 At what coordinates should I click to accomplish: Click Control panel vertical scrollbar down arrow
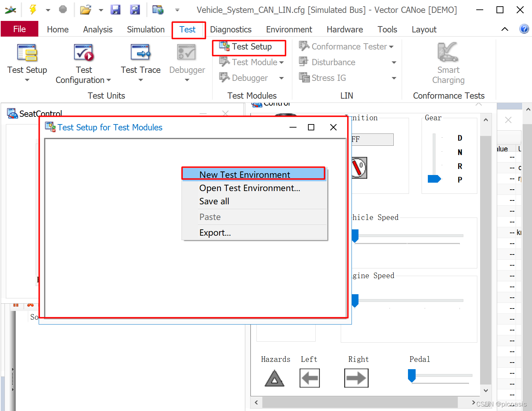486,390
